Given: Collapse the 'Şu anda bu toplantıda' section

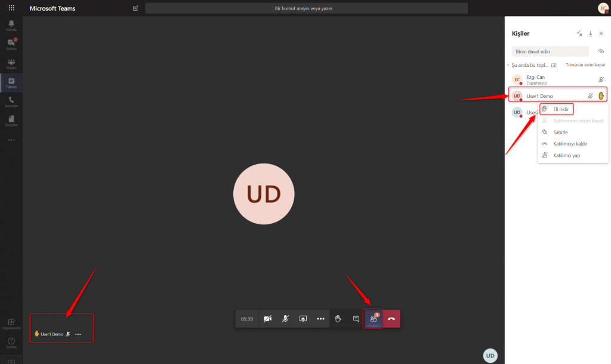Looking at the screenshot, I should pos(508,65).
